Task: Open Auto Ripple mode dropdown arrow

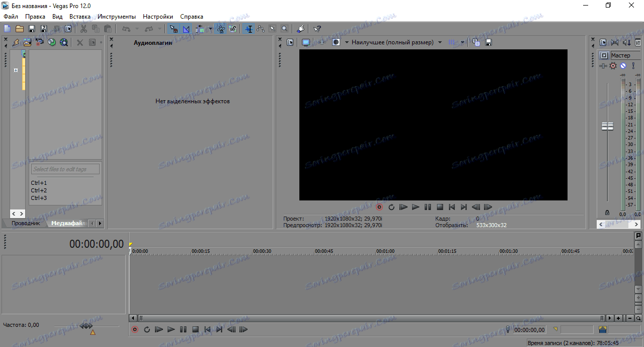Action: point(210,29)
